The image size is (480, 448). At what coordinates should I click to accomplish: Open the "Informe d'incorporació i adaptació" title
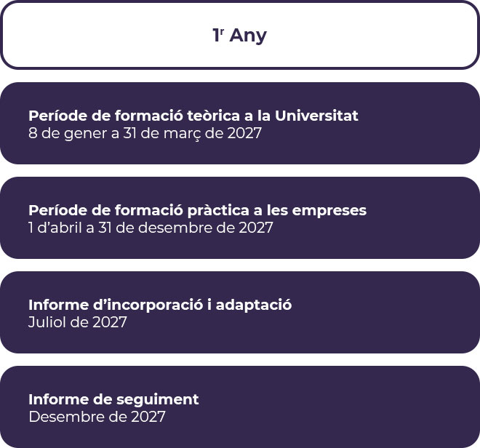(x=160, y=305)
